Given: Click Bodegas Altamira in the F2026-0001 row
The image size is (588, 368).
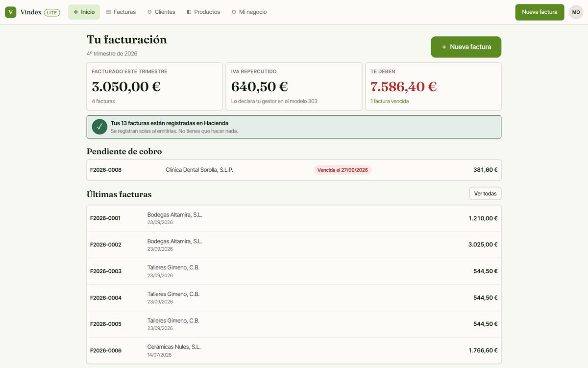Looking at the screenshot, I should tap(175, 215).
